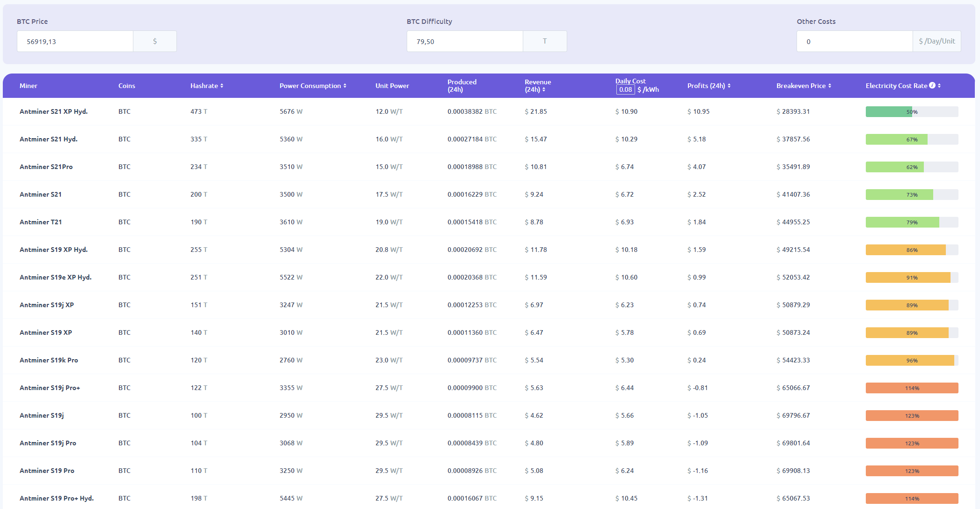
Task: Click the Unit Power column header
Action: tap(392, 86)
